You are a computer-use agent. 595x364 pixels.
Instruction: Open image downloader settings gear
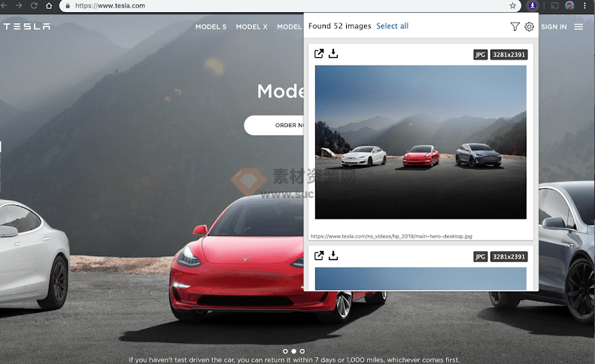click(529, 26)
